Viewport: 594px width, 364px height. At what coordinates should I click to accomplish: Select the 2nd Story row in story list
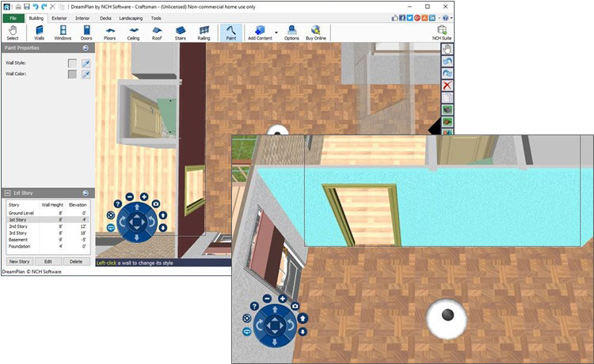pyautogui.click(x=19, y=227)
